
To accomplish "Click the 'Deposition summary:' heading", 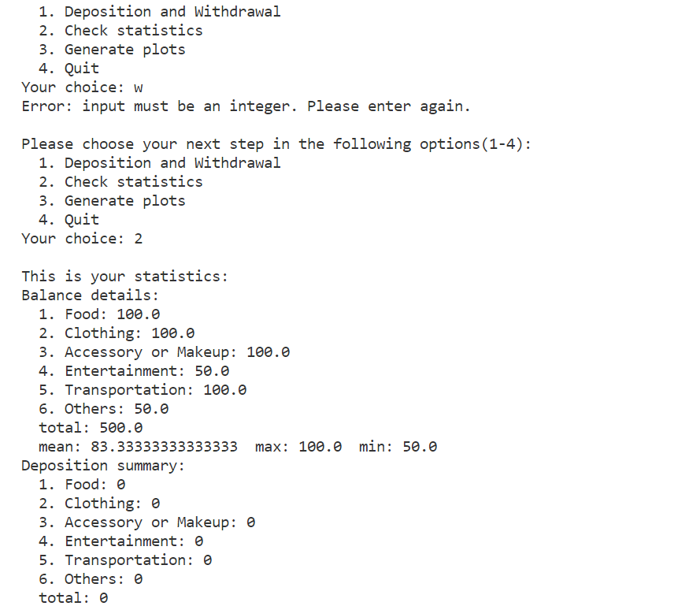I will (x=103, y=466).
